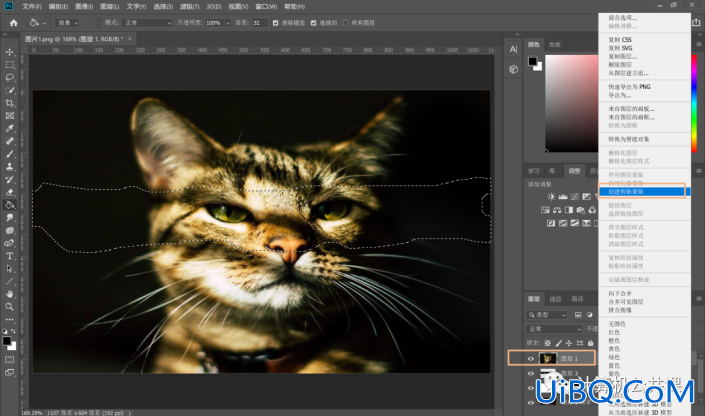This screenshot has height=416, width=705.
Task: Select the Frame tool
Action: 9,116
